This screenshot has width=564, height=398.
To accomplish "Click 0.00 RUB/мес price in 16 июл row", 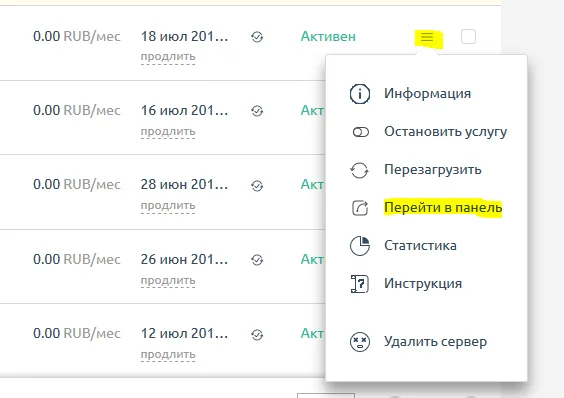I will [77, 111].
